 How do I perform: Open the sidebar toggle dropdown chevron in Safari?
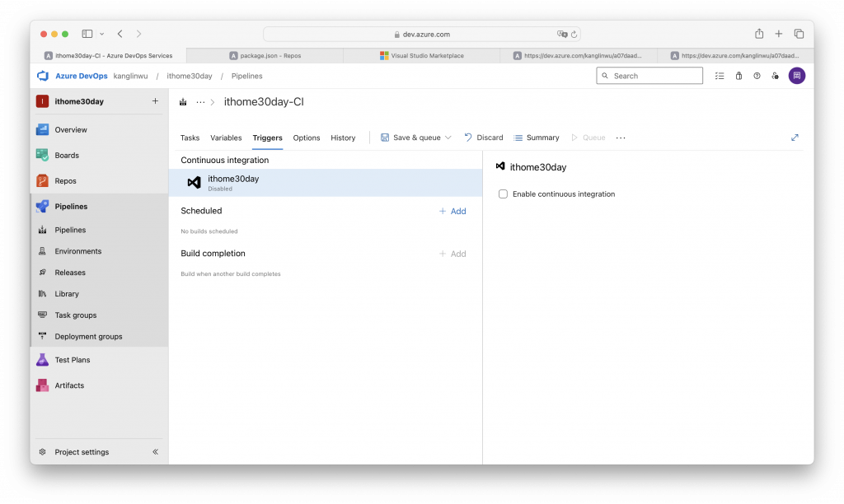click(x=101, y=34)
